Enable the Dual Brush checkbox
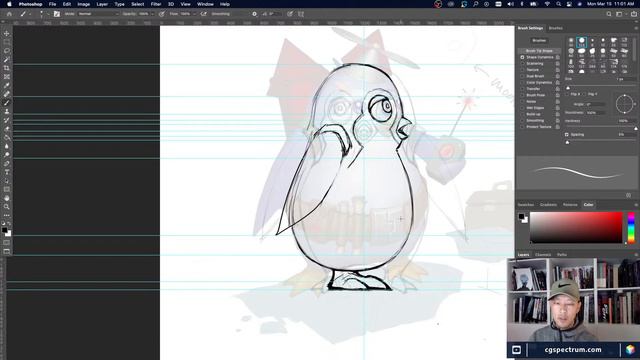 pos(522,76)
